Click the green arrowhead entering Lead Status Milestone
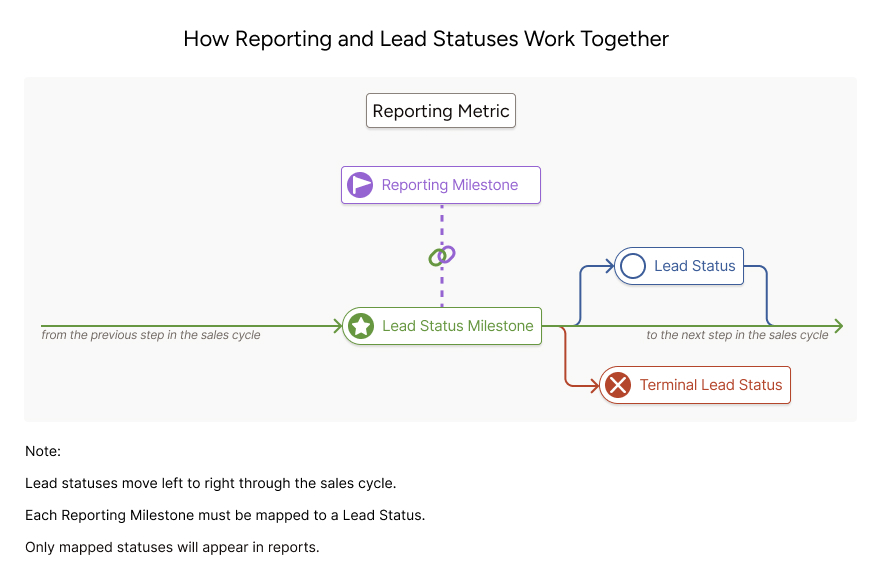881x581 pixels. tap(337, 326)
